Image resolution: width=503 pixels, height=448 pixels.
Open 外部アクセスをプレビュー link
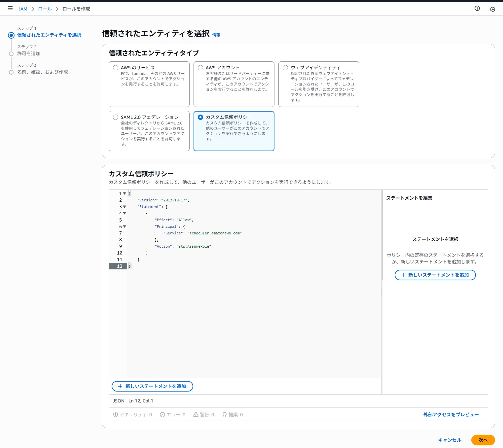tap(451, 415)
